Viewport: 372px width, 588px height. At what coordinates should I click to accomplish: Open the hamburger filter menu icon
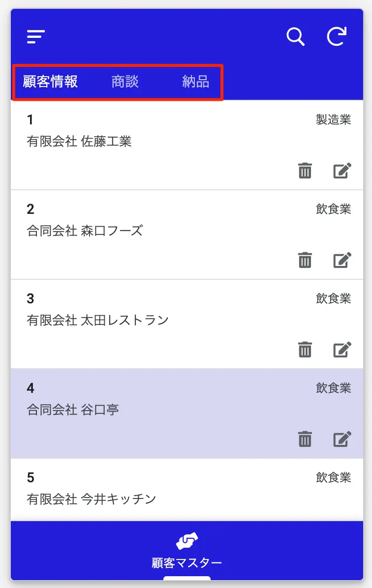point(35,37)
